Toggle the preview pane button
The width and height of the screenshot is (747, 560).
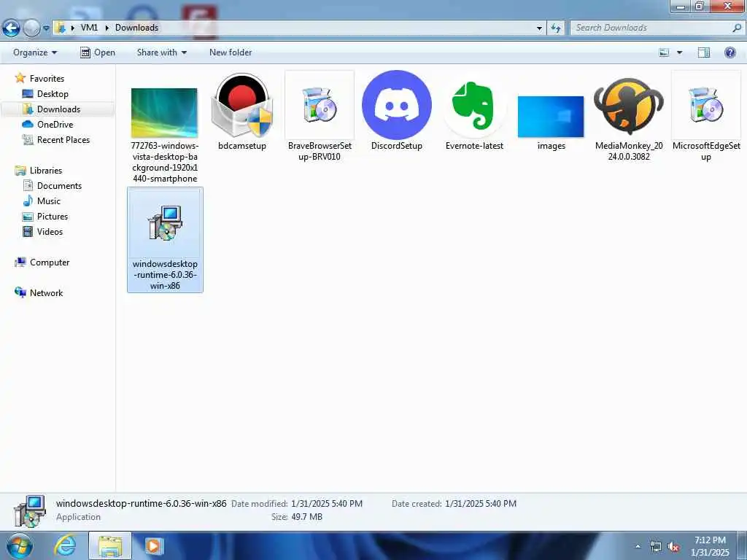tap(704, 52)
